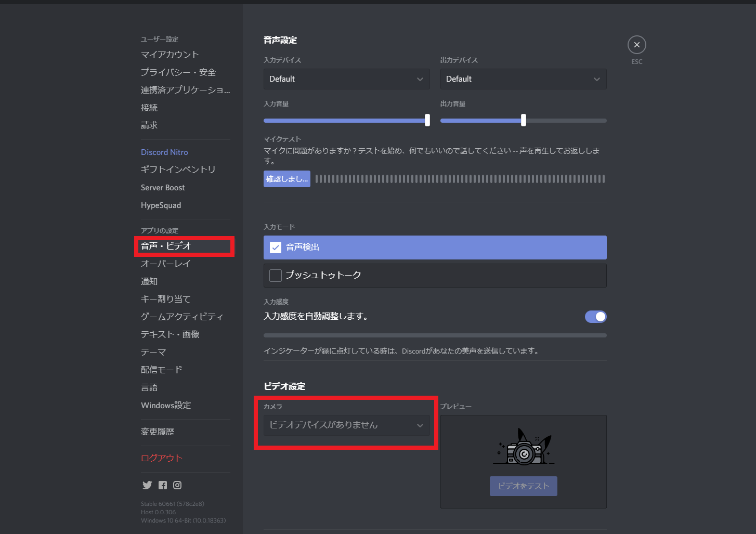Open 通知 notification settings
Viewport: 756px width, 534px height.
click(x=149, y=281)
